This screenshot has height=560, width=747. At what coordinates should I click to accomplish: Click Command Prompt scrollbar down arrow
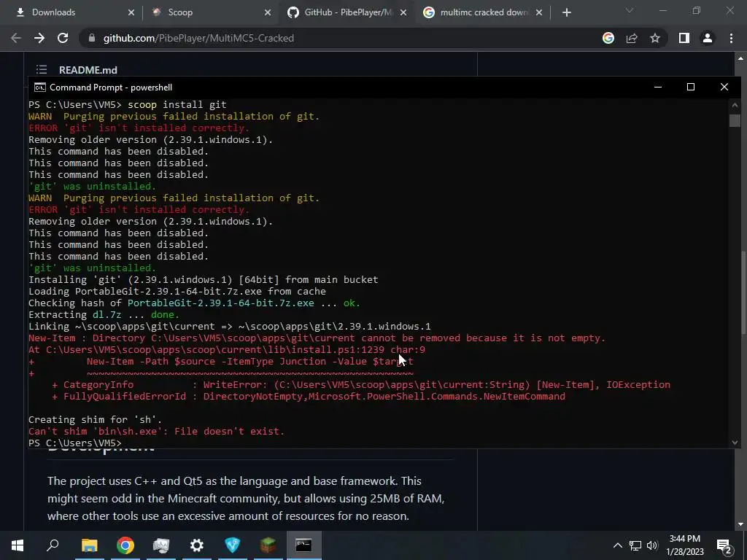tap(735, 443)
